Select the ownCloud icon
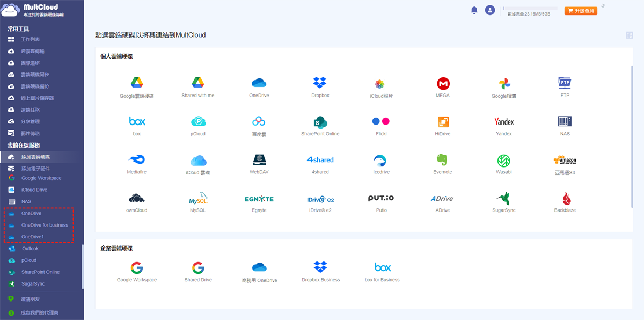The width and height of the screenshot is (644, 320). pos(137,198)
